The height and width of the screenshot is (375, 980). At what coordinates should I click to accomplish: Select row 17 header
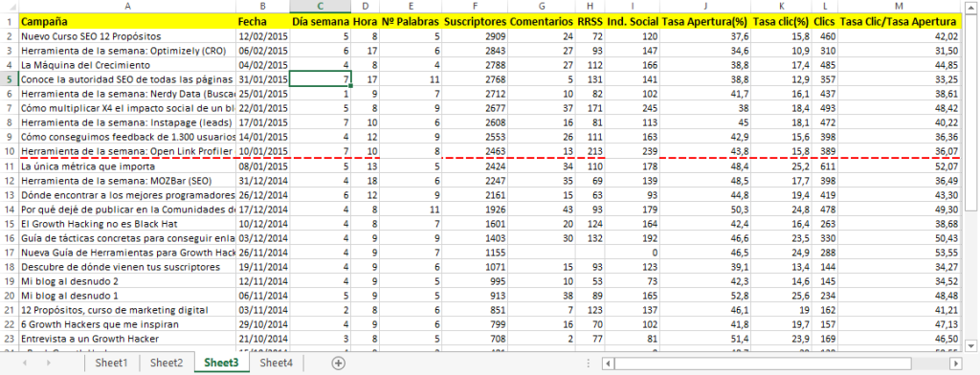10,253
